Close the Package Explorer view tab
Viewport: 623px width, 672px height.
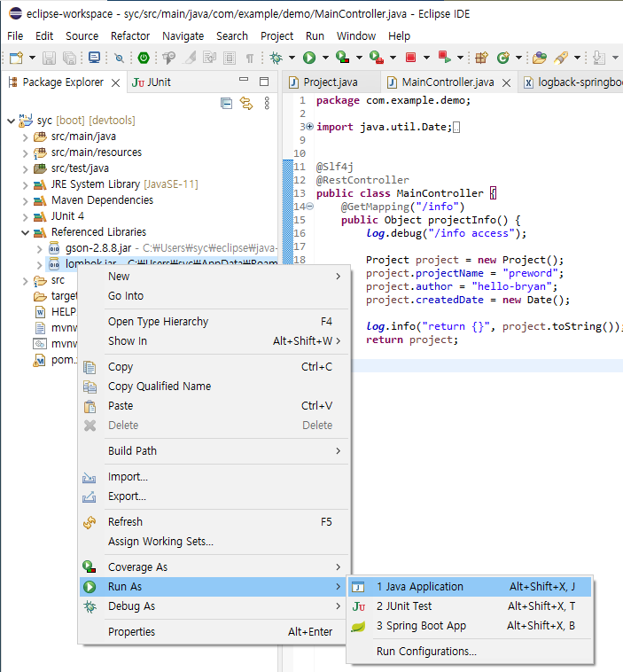(116, 82)
